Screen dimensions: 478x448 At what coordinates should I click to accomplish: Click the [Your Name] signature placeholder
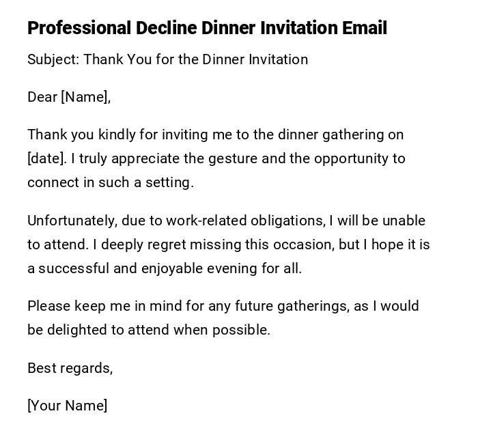67,406
